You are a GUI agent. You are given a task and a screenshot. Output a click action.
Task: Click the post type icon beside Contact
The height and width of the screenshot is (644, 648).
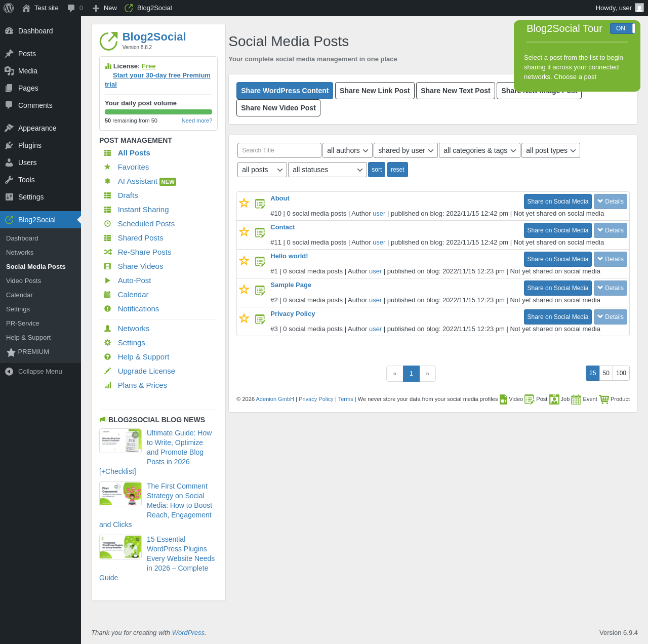click(x=260, y=233)
